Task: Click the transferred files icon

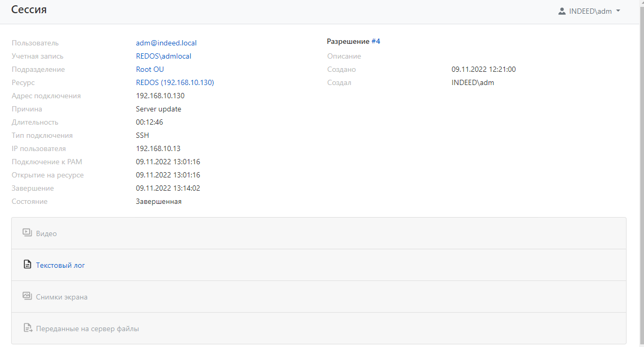Action: tap(27, 328)
